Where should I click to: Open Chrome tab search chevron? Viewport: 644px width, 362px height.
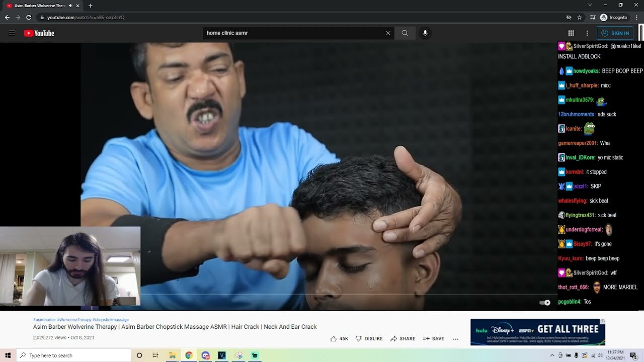pyautogui.click(x=590, y=5)
